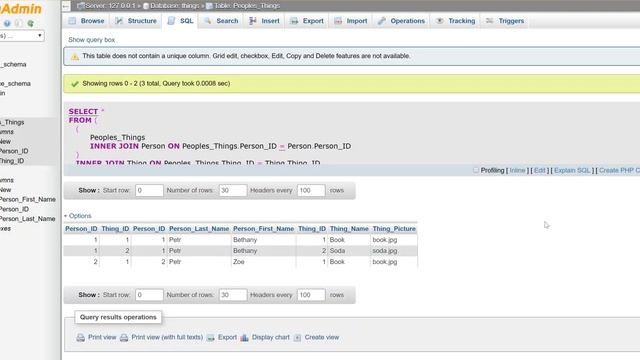This screenshot has height=360, width=640.
Task: Click the Create PHP Code link
Action: pos(619,171)
